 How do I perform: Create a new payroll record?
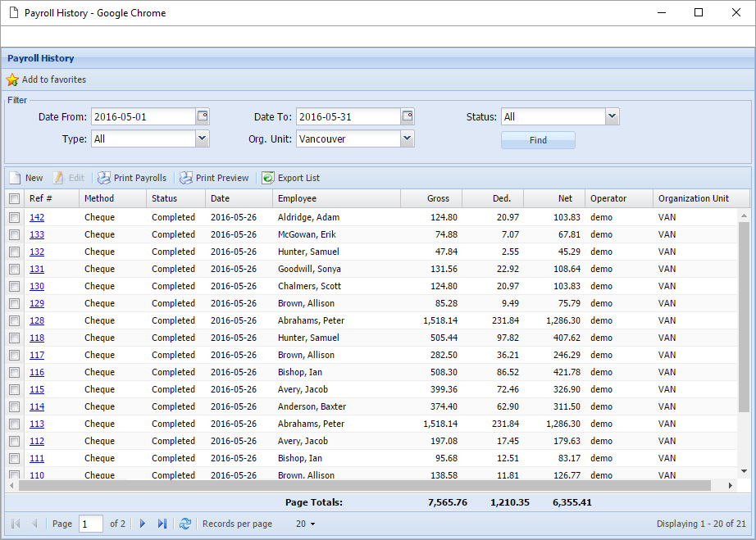point(26,177)
